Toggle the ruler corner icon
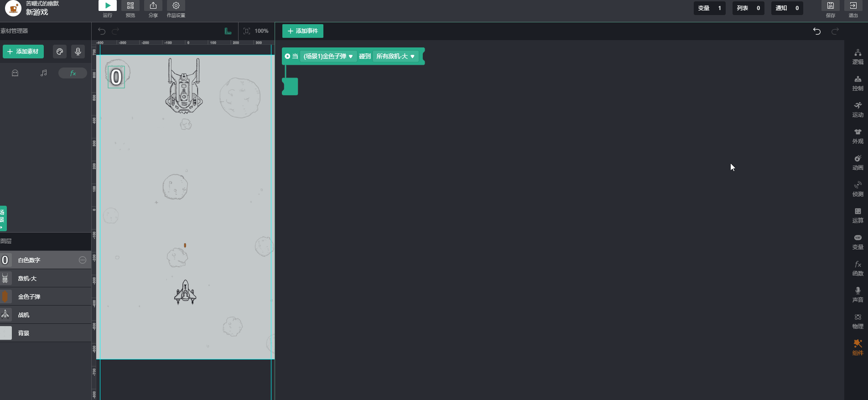This screenshot has height=400, width=868. pyautogui.click(x=228, y=31)
